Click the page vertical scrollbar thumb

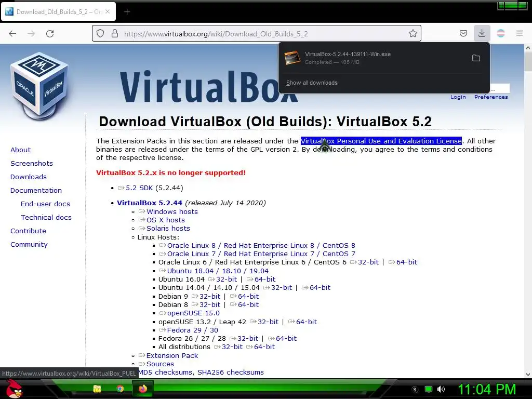528,61
